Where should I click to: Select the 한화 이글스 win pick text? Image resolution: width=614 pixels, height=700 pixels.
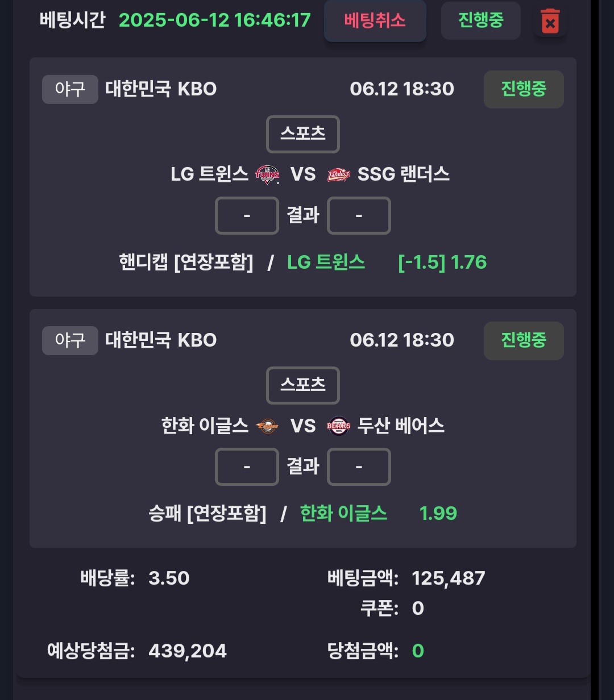coord(343,514)
